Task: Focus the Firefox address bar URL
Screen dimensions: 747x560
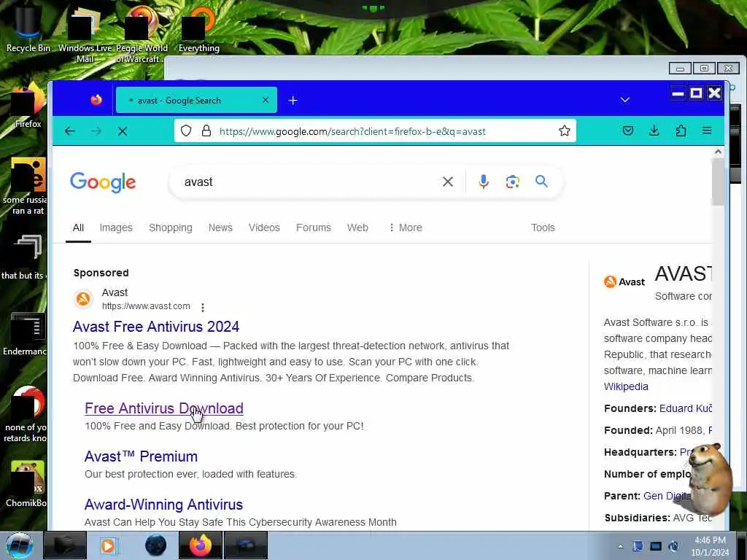Action: coord(352,131)
